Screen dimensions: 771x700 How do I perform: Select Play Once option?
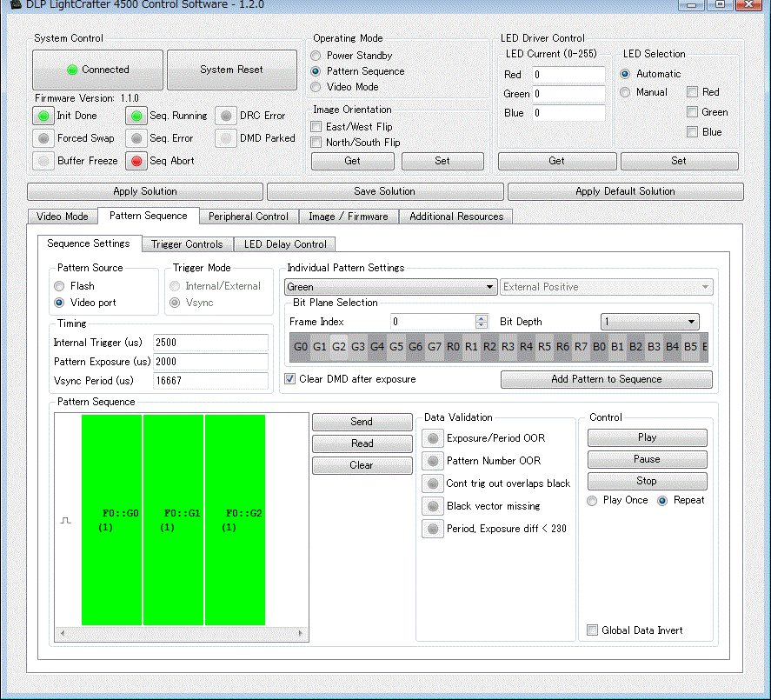[x=592, y=501]
